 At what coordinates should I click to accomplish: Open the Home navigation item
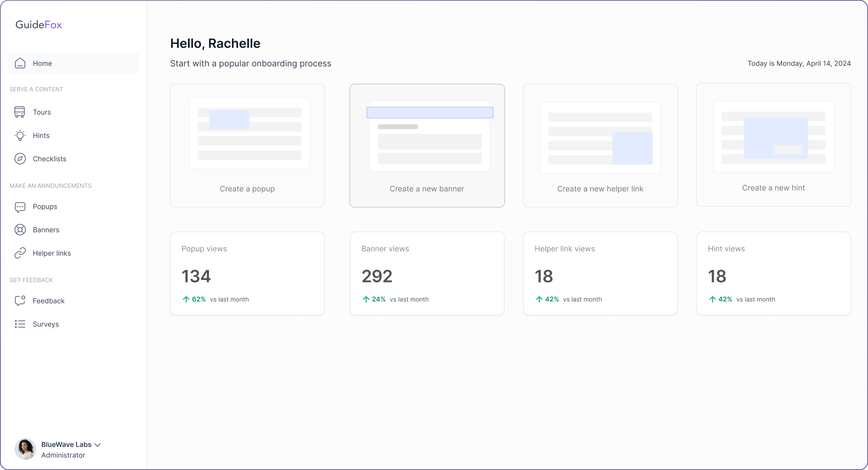point(42,63)
